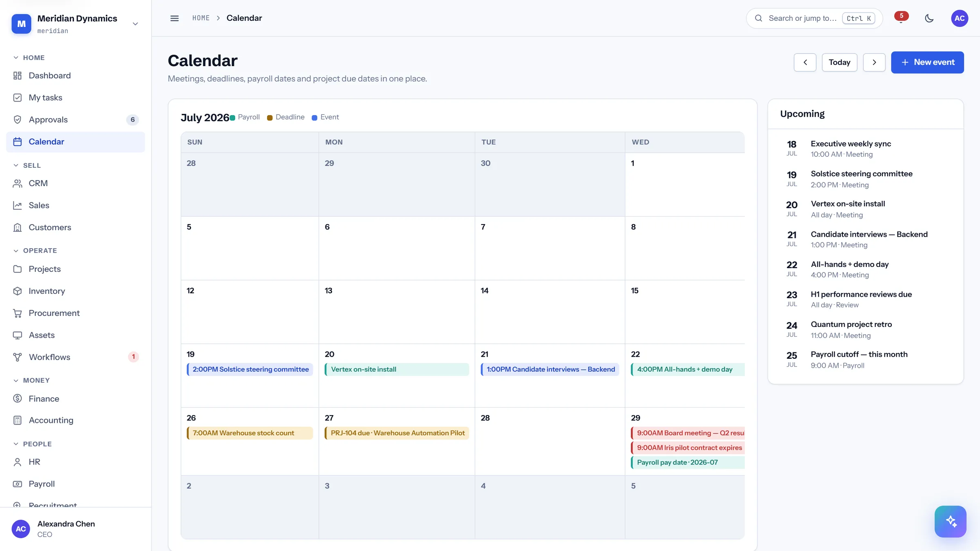The height and width of the screenshot is (551, 980).
Task: Click the HOME breadcrumb link
Action: coord(201,18)
